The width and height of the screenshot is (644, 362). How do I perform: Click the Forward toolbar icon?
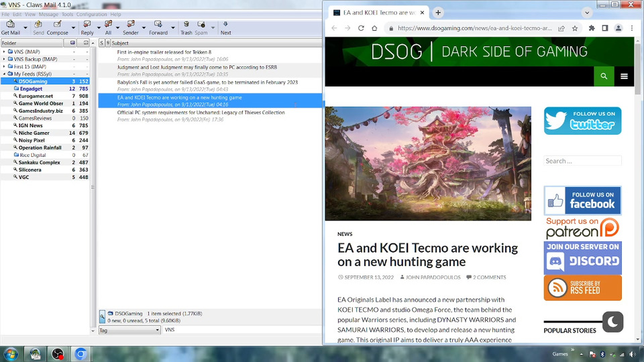click(x=158, y=27)
